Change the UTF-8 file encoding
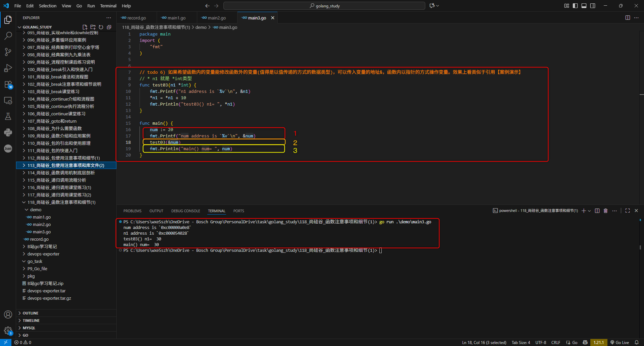Image resolution: width=644 pixels, height=346 pixels. click(x=541, y=343)
